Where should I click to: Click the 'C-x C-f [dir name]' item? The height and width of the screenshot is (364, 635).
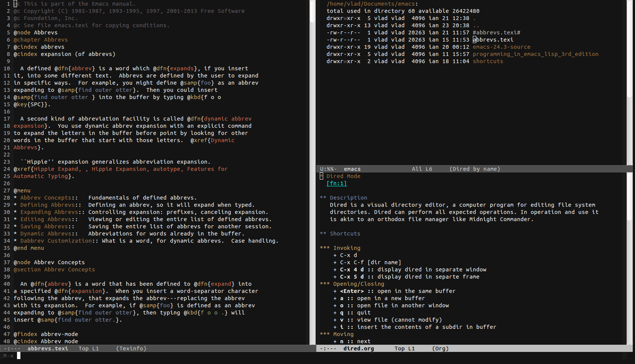367,262
